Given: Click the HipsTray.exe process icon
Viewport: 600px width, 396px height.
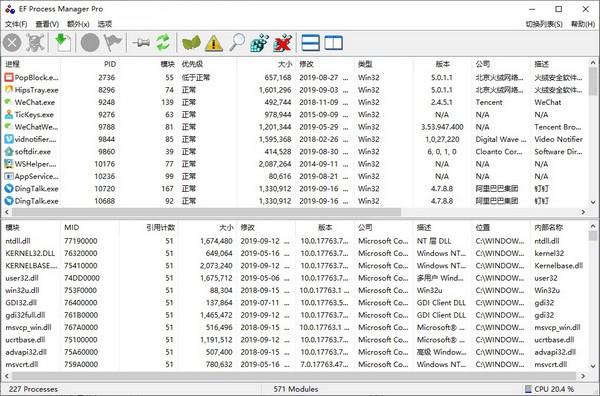Looking at the screenshot, I should pos(9,90).
